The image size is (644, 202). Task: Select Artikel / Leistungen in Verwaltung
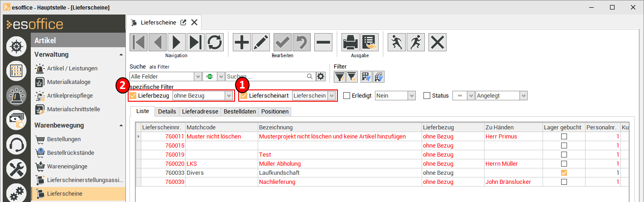(x=72, y=69)
